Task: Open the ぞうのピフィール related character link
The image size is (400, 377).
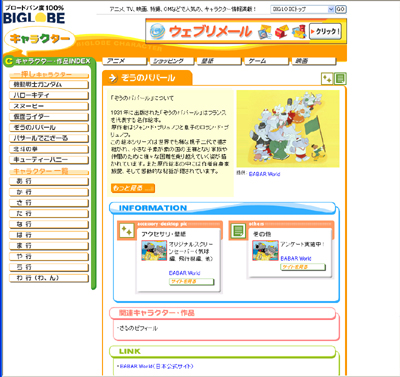Action: [x=138, y=328]
